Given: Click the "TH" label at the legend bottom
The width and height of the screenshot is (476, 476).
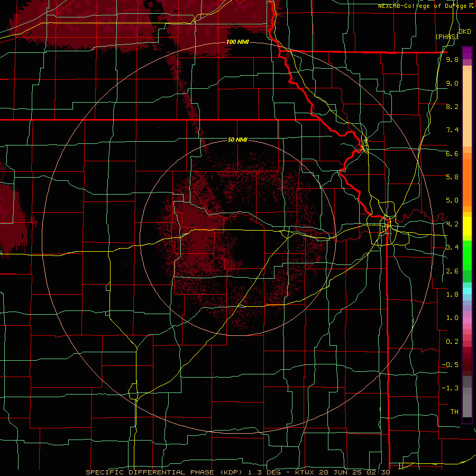Looking at the screenshot, I should click(x=454, y=412).
